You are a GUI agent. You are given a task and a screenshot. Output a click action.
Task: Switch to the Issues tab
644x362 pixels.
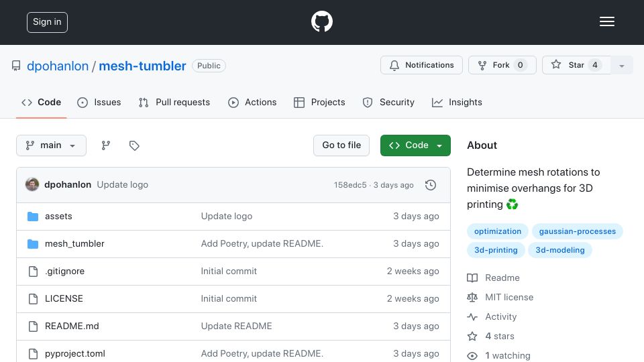click(99, 102)
